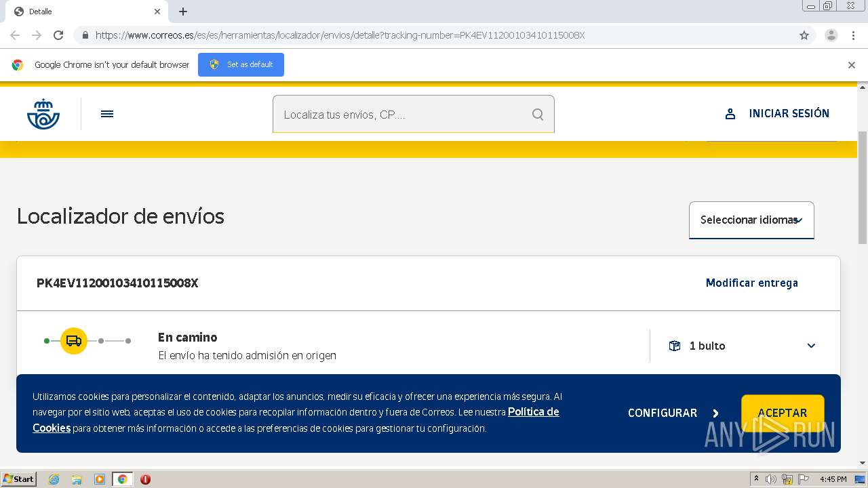Click the network tray icon
The height and width of the screenshot is (488, 868).
787,479
